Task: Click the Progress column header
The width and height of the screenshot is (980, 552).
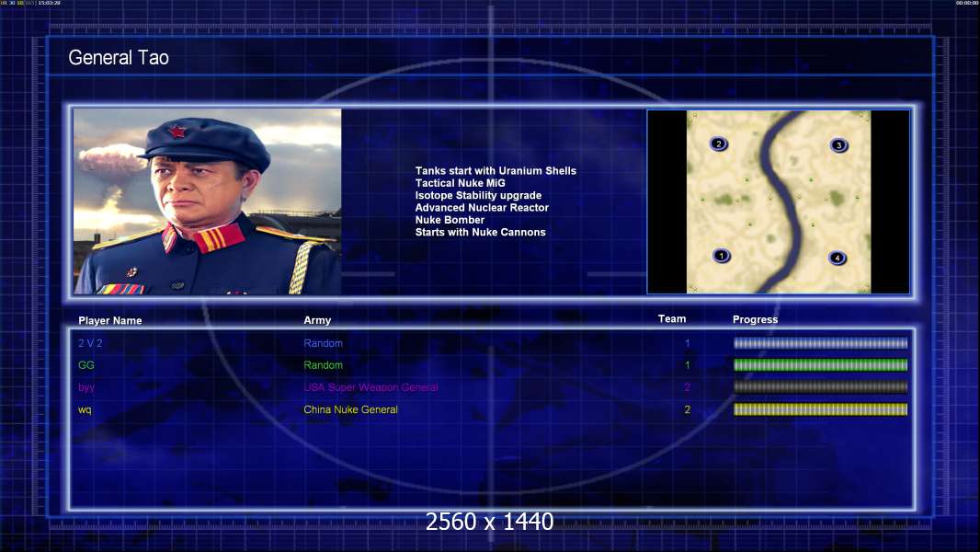Action: pyautogui.click(x=755, y=319)
